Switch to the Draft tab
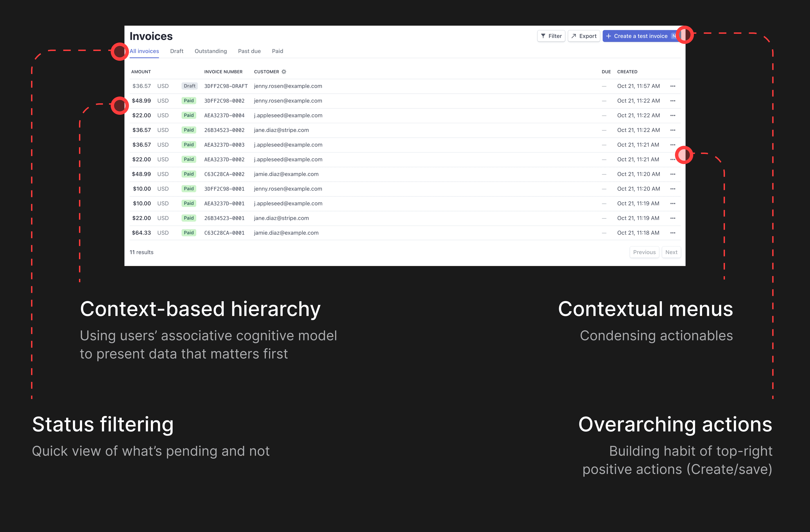Image resolution: width=810 pixels, height=532 pixels. click(x=177, y=51)
